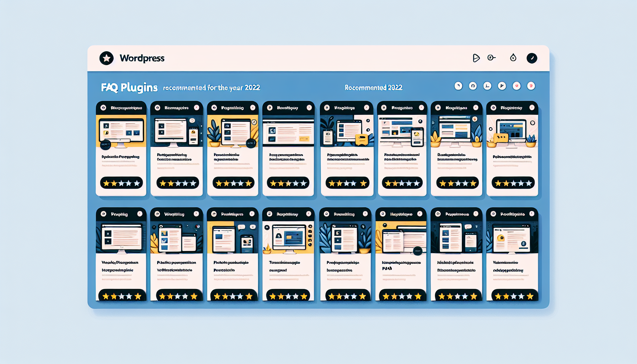Click the Wordpress site title
The width and height of the screenshot is (637, 364).
(x=142, y=58)
